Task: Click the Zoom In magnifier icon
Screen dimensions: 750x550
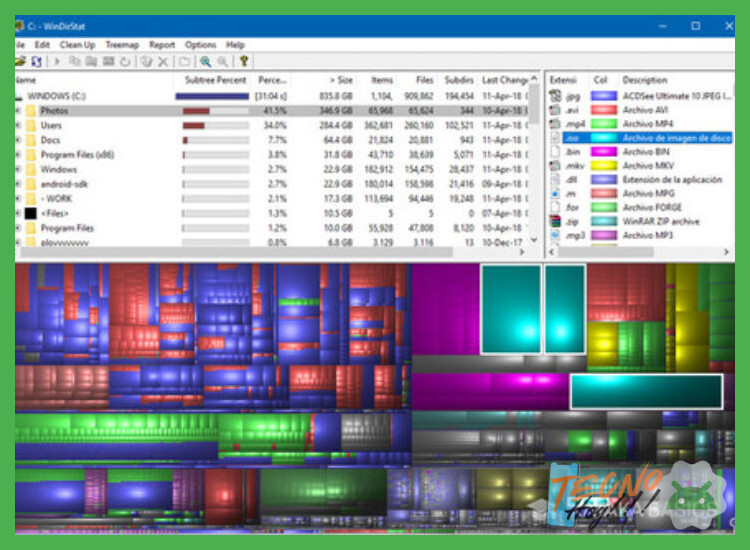Action: click(x=206, y=61)
